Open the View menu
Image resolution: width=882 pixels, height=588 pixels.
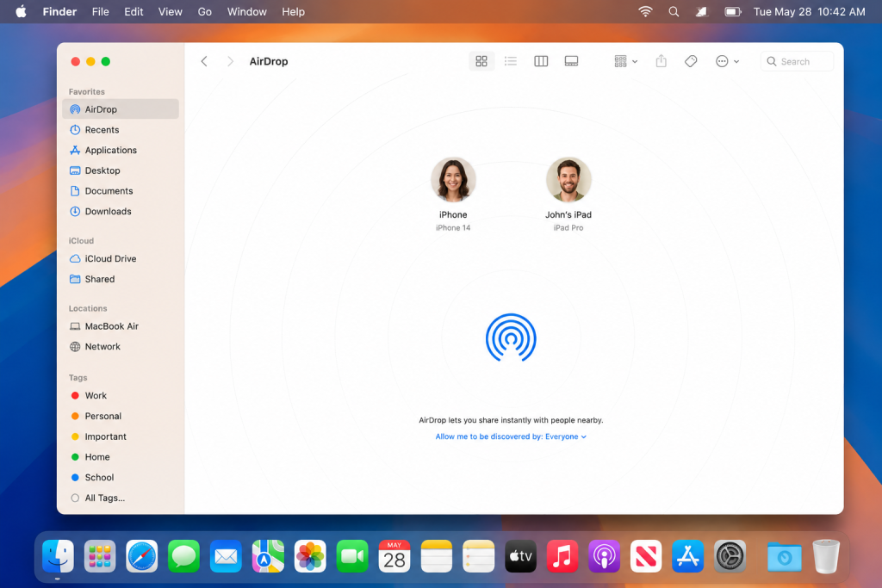click(170, 12)
